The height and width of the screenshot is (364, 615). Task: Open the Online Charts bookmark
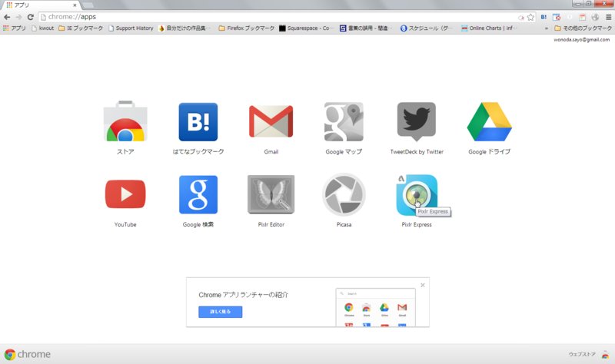(489, 28)
